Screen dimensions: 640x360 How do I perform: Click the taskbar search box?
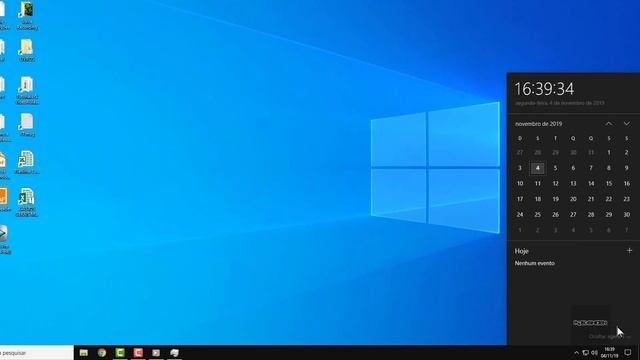coord(36,353)
